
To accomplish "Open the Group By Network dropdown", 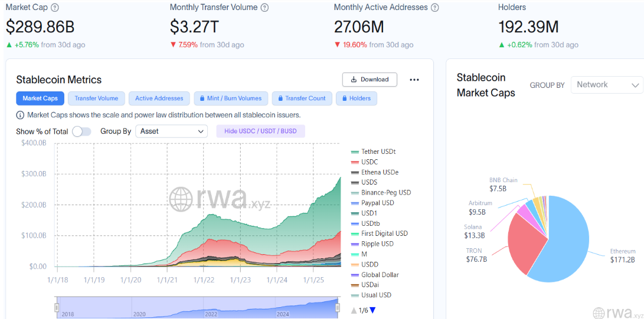I will [x=607, y=85].
